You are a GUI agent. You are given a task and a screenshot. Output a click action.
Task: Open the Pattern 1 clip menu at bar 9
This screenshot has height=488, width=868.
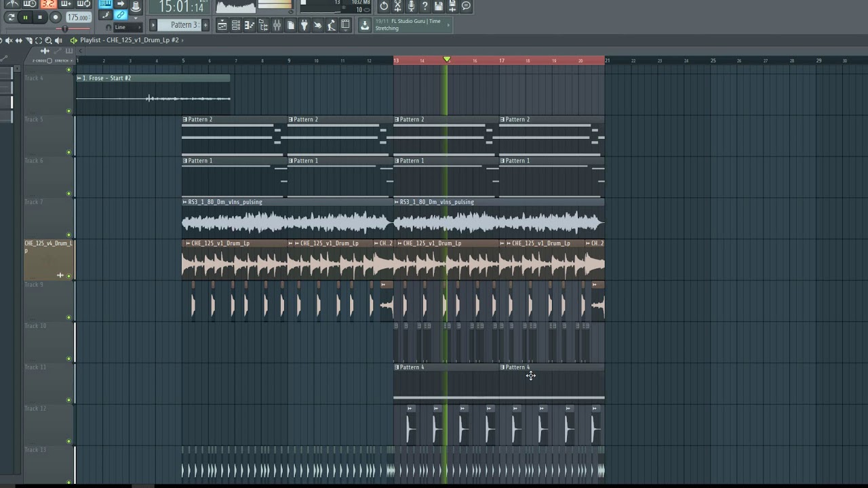point(291,161)
